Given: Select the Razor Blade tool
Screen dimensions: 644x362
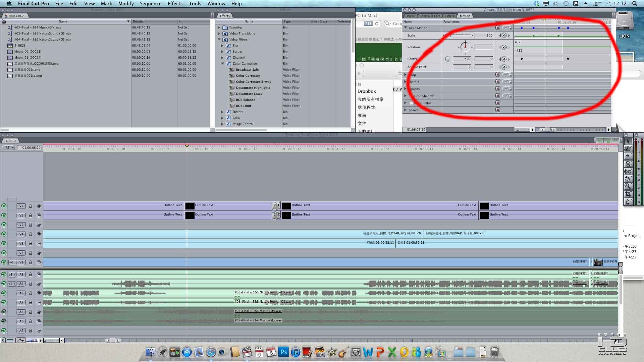Looking at the screenshot, I should (628, 179).
